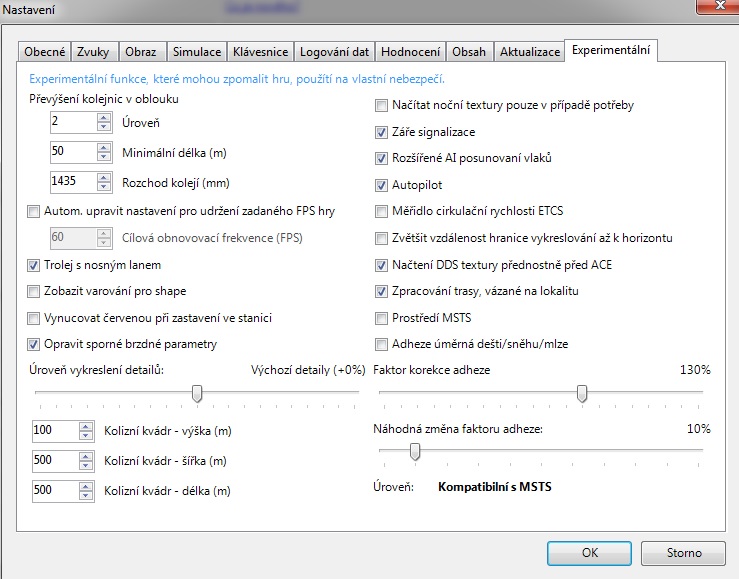Go to the Aktualizace tab
This screenshot has height=579, width=739.
tap(529, 51)
